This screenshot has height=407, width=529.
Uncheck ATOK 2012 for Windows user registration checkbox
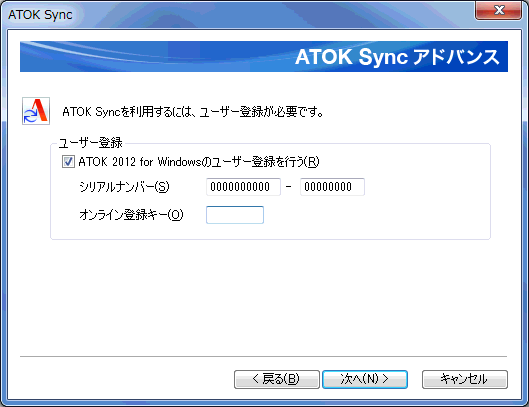(x=68, y=162)
